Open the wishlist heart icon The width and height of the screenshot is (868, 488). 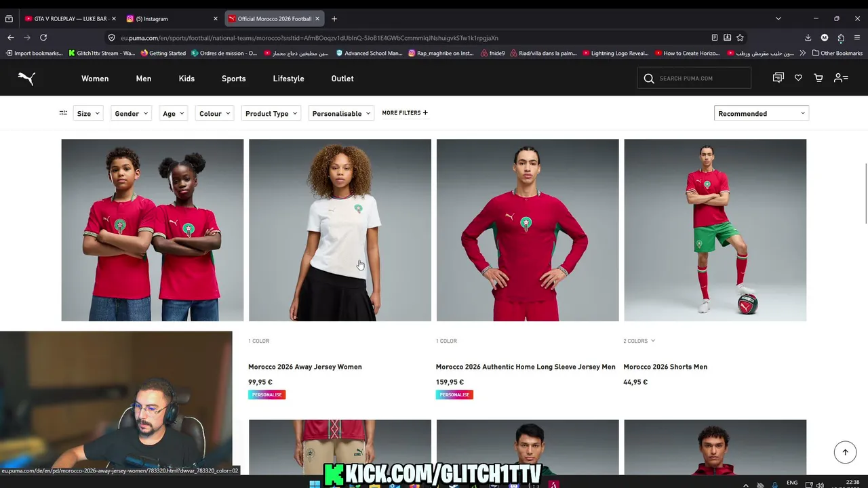(798, 79)
